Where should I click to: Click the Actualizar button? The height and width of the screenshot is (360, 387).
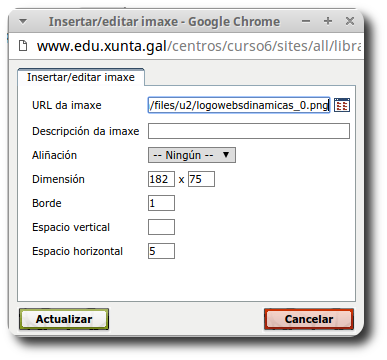click(64, 319)
